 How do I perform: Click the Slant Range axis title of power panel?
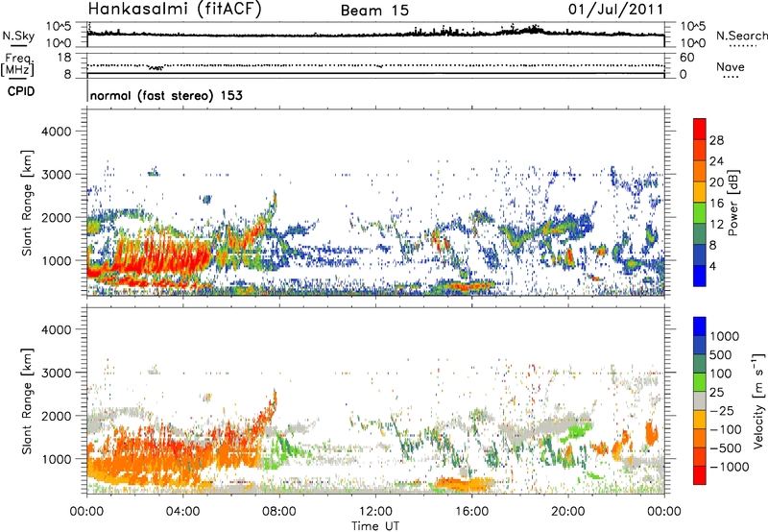tap(27, 203)
